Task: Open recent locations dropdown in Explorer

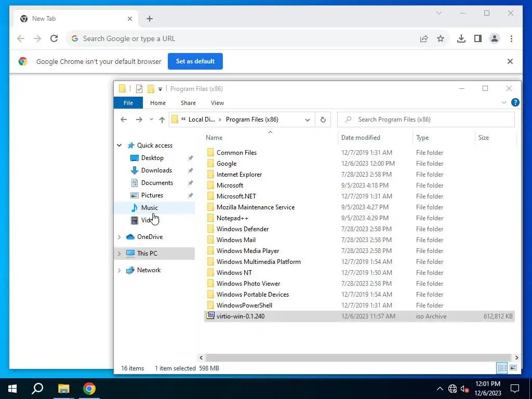Action: [x=151, y=119]
